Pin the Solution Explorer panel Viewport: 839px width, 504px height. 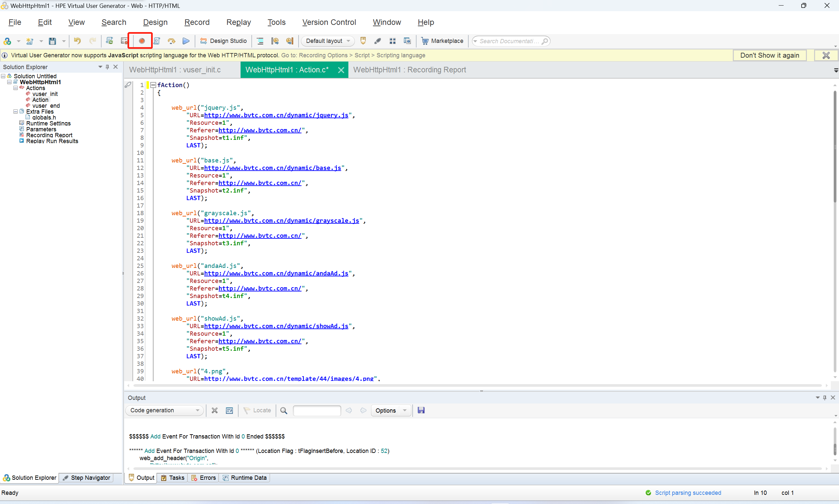point(107,66)
